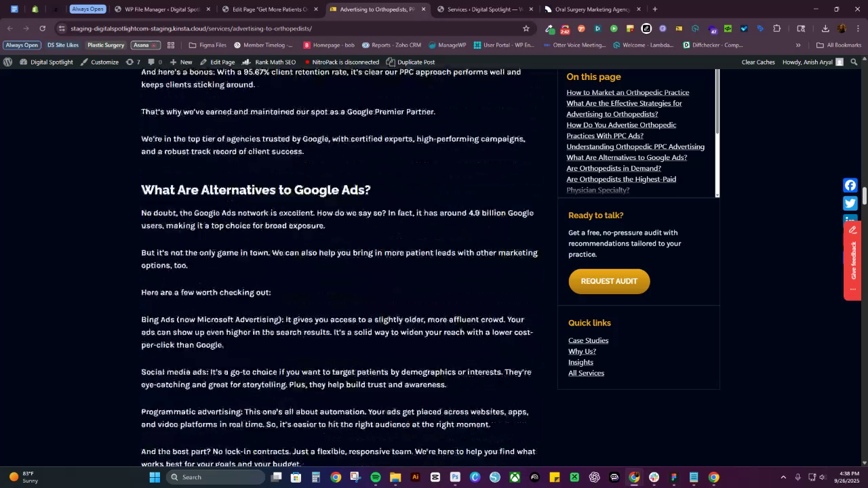Click the REQUEST AUDIT button
This screenshot has width=868, height=488.
[x=609, y=281]
